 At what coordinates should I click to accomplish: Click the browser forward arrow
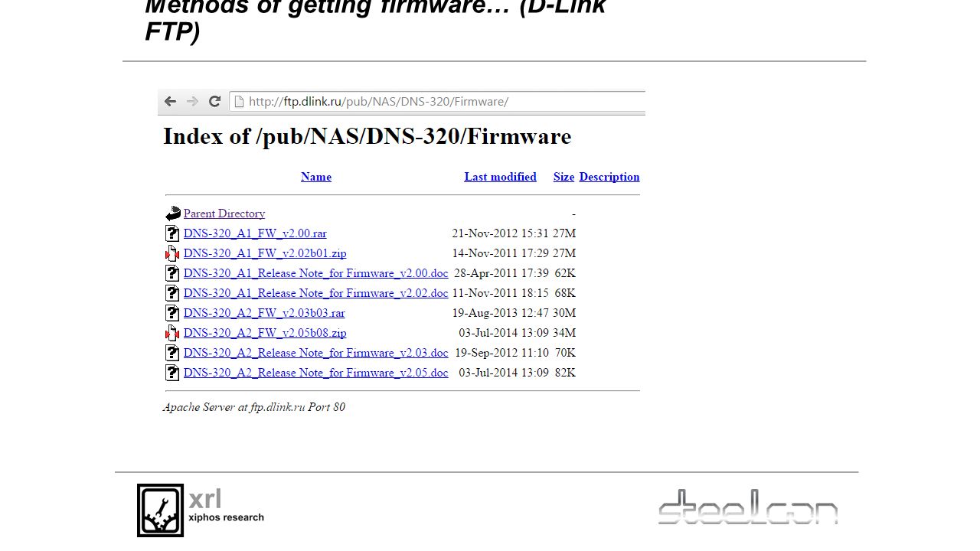pyautogui.click(x=192, y=101)
